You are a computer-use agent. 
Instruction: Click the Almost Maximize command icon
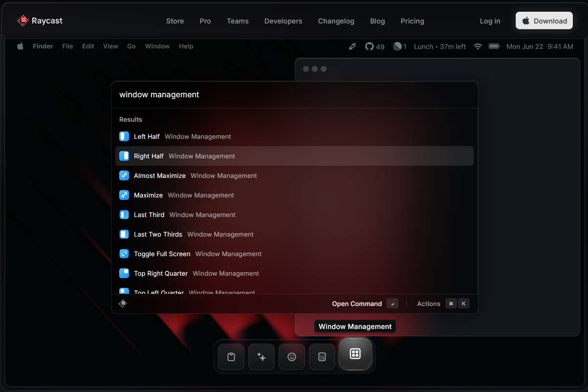(124, 175)
